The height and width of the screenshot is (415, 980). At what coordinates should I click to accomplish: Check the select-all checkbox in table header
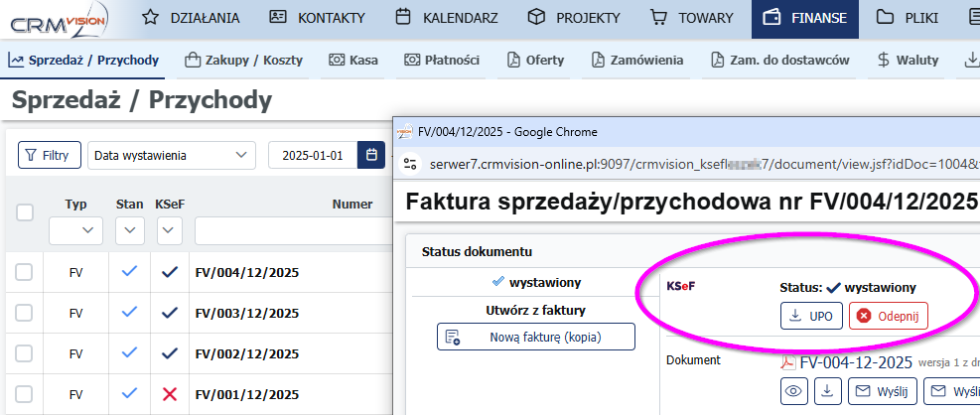(x=25, y=211)
